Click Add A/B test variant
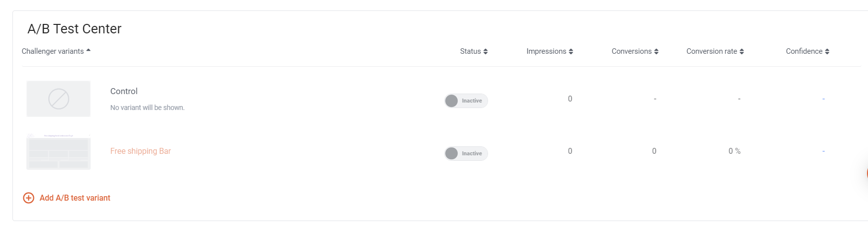This screenshot has height=230, width=868. 75,198
